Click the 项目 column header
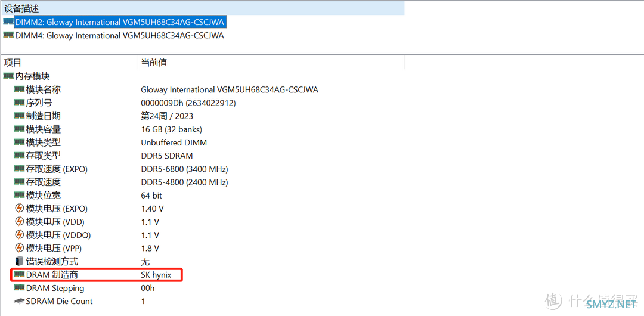 (70, 63)
